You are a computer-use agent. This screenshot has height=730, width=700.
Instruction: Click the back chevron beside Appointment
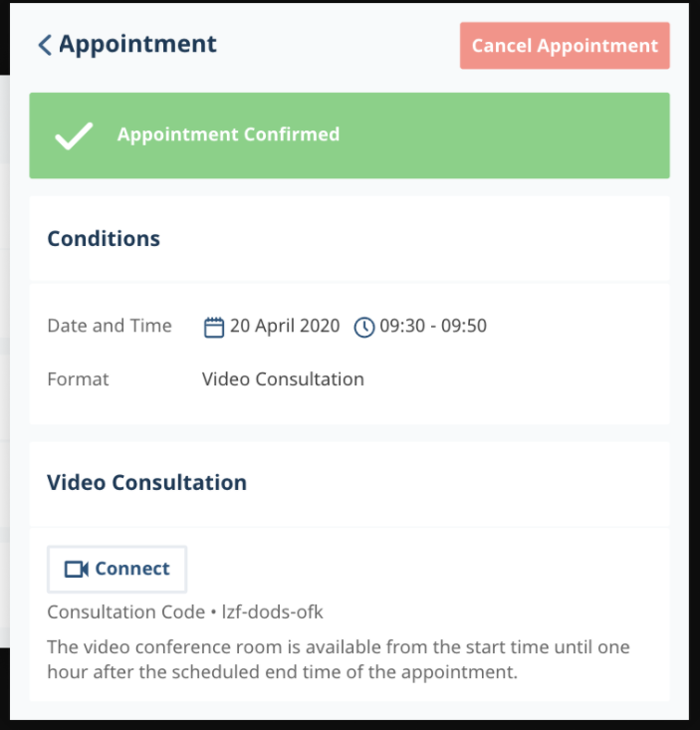44,45
